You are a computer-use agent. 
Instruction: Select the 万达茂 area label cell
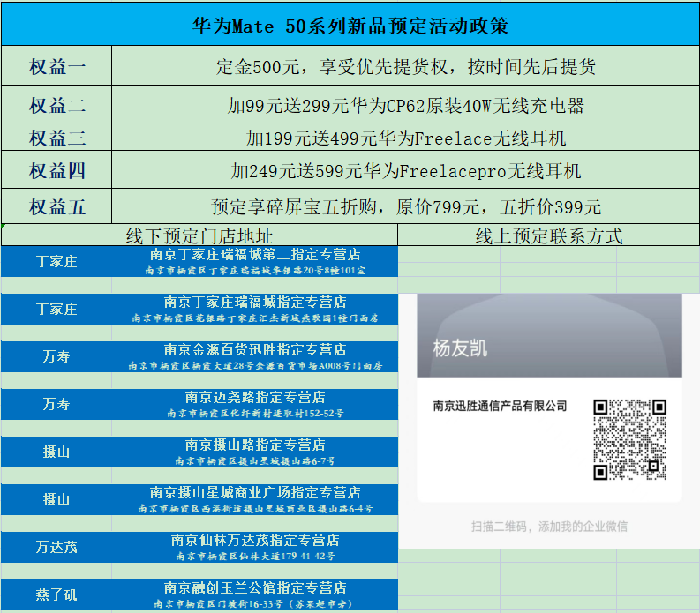tap(56, 547)
